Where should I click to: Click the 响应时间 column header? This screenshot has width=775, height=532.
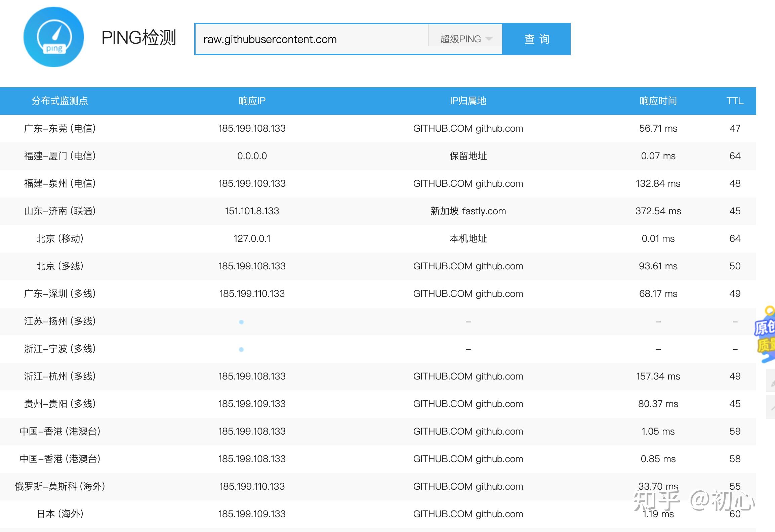[x=658, y=101]
